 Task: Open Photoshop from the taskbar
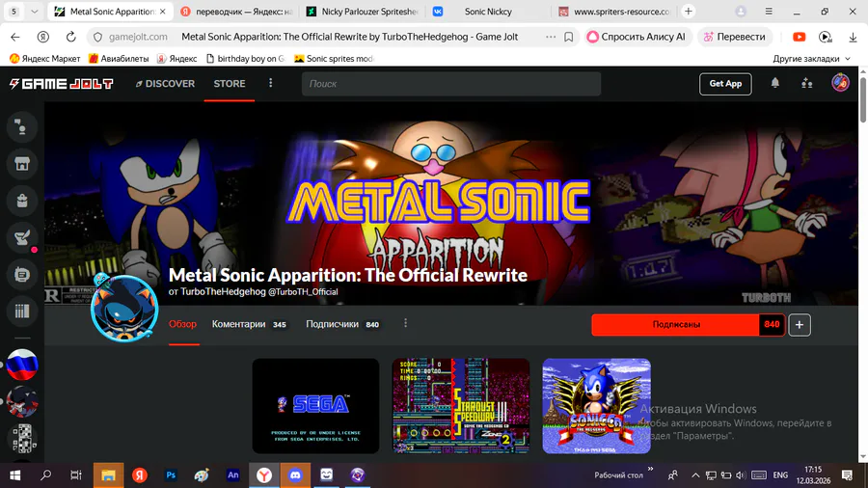pyautogui.click(x=171, y=475)
